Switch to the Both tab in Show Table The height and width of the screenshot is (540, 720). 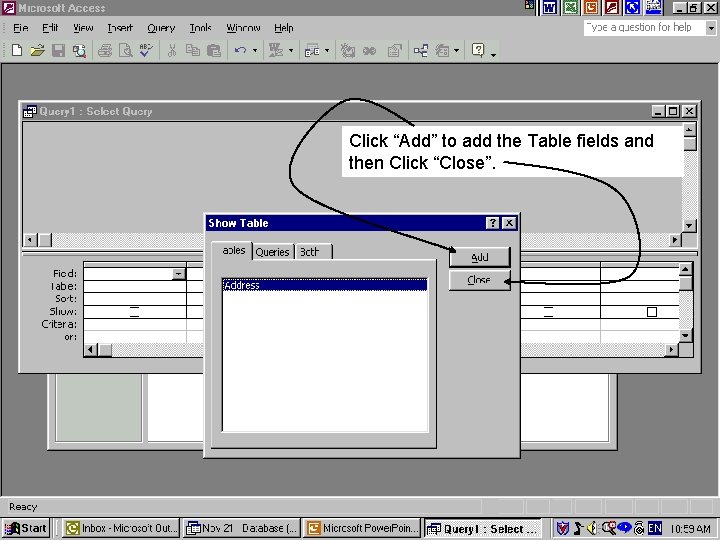tap(312, 252)
